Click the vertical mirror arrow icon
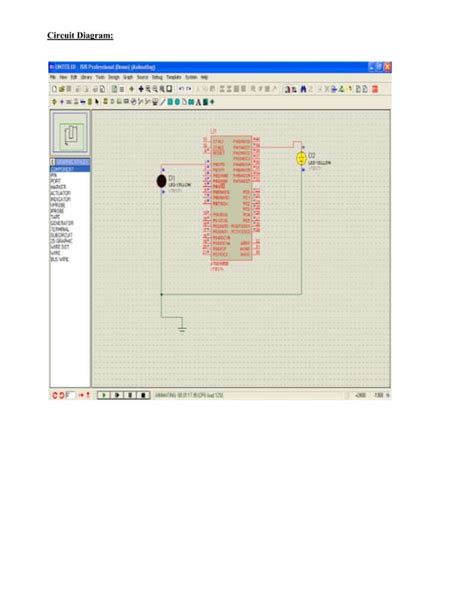 click(x=88, y=395)
